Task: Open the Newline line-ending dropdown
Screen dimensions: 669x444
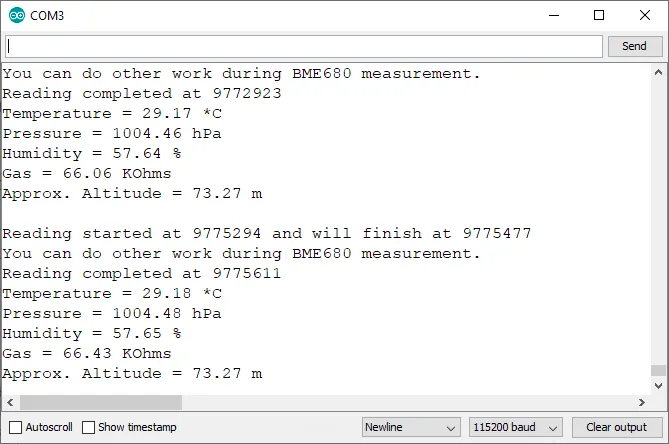Action: pyautogui.click(x=411, y=427)
